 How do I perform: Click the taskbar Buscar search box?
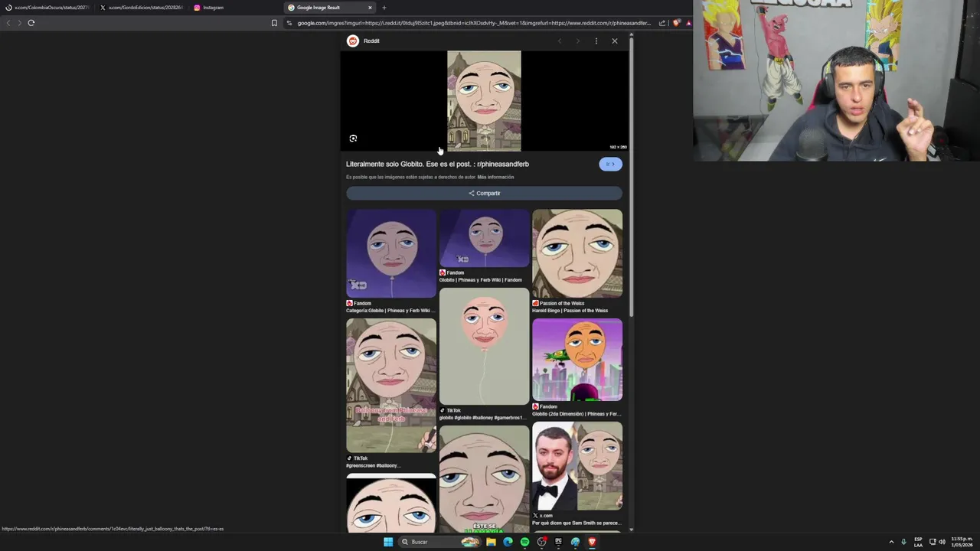point(440,542)
